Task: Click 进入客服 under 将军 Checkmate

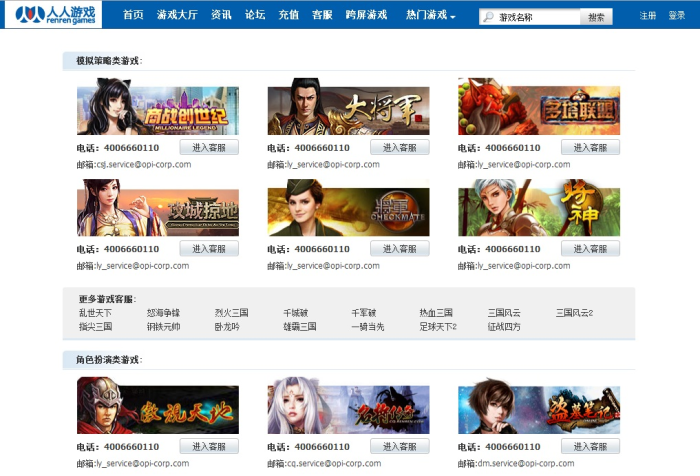Action: [400, 249]
